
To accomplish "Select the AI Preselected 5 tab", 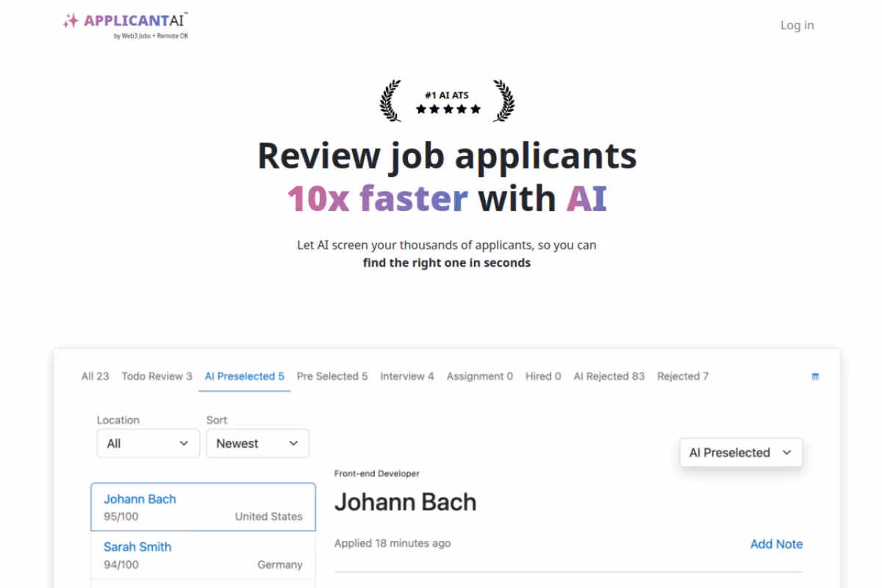I will (245, 376).
